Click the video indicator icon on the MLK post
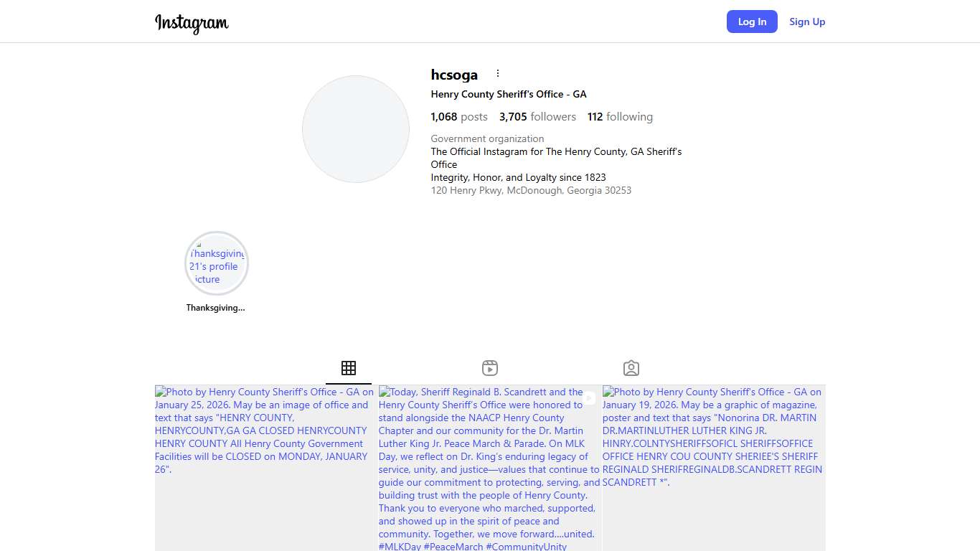This screenshot has height=551, width=980. (x=589, y=398)
